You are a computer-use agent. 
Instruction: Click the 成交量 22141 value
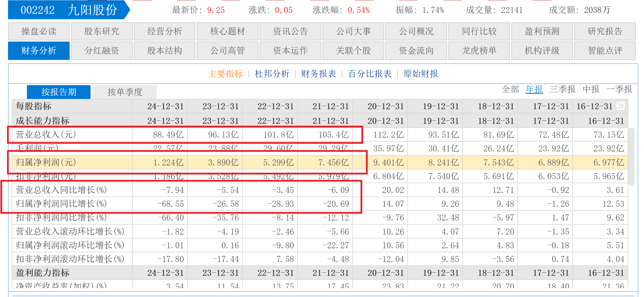pos(512,10)
